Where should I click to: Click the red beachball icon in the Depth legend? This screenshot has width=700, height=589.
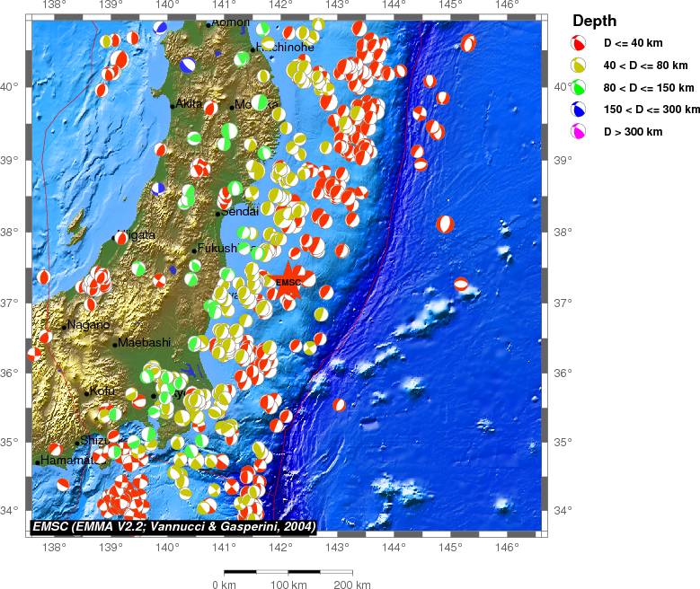[580, 43]
